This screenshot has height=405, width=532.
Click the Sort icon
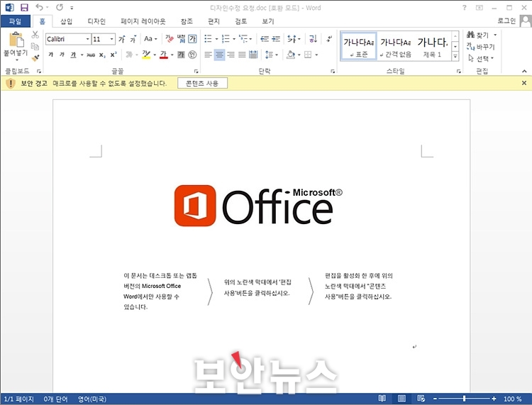coord(313,39)
